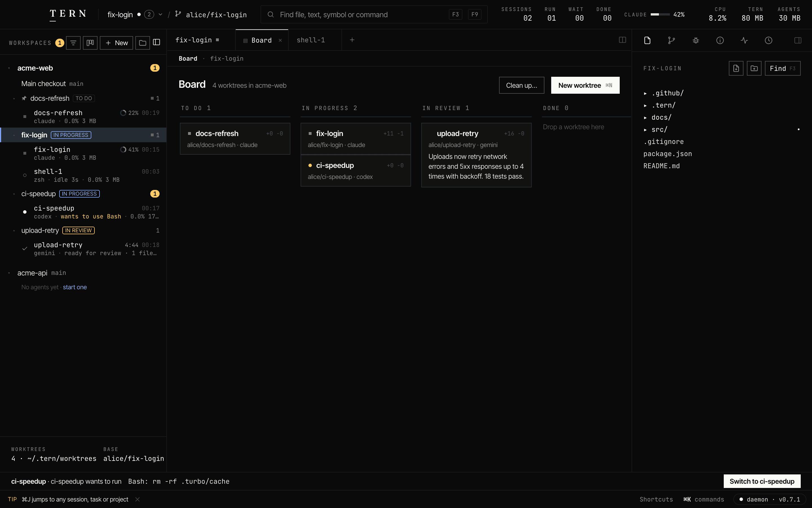812x508 pixels.
Task: Switch to the fix-login tab
Action: coord(201,40)
